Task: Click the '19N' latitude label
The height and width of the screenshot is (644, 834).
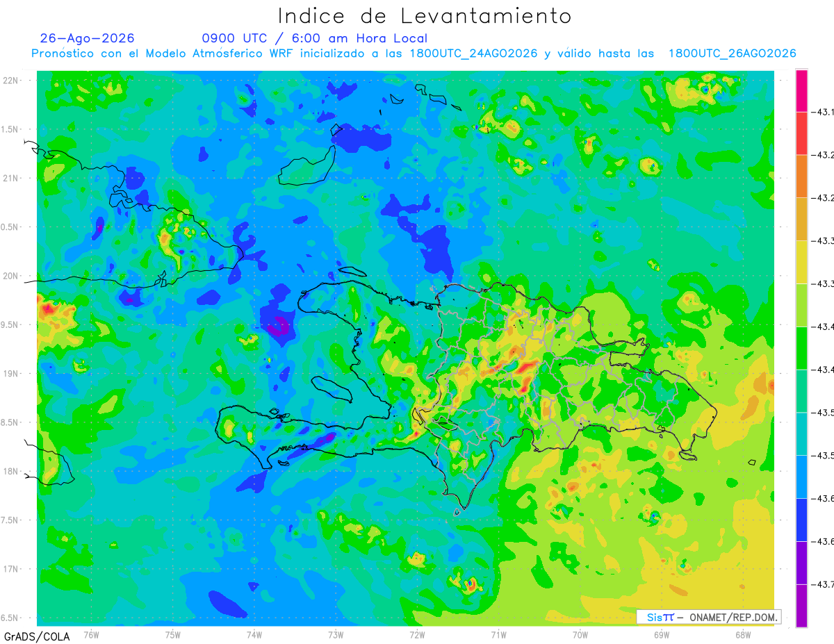Action: (10, 373)
